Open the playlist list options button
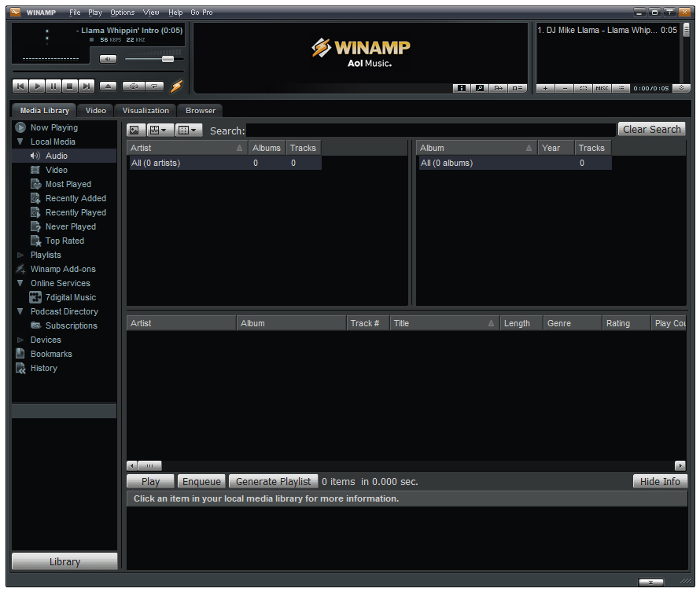This screenshot has width=700, height=592. tap(621, 88)
